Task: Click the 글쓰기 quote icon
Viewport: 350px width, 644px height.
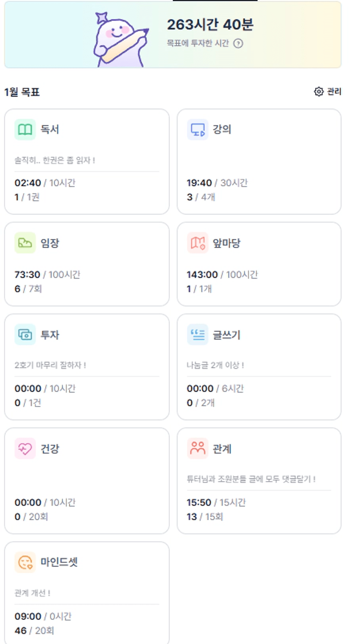Action: tap(198, 335)
